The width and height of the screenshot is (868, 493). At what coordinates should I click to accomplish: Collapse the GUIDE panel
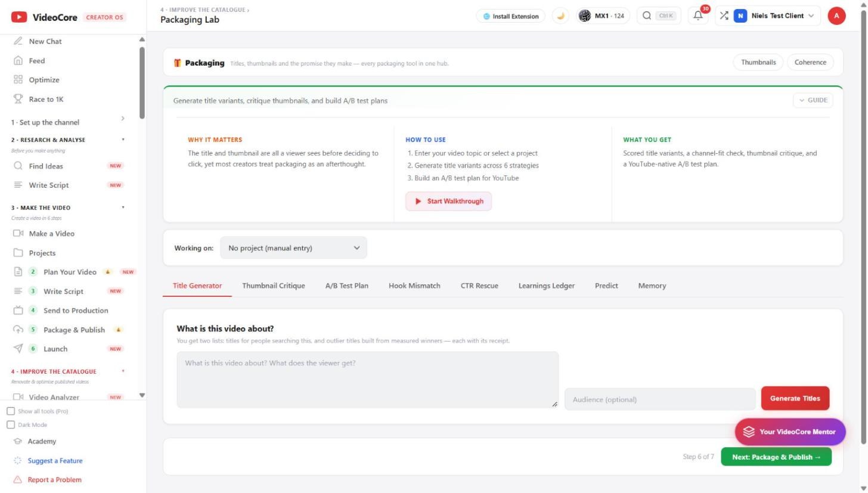[813, 100]
